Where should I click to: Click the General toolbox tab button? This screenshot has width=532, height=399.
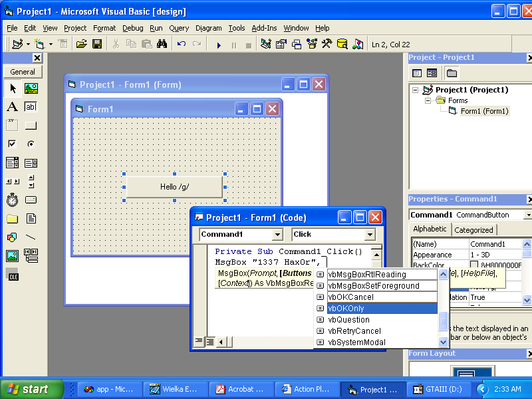pyautogui.click(x=23, y=72)
